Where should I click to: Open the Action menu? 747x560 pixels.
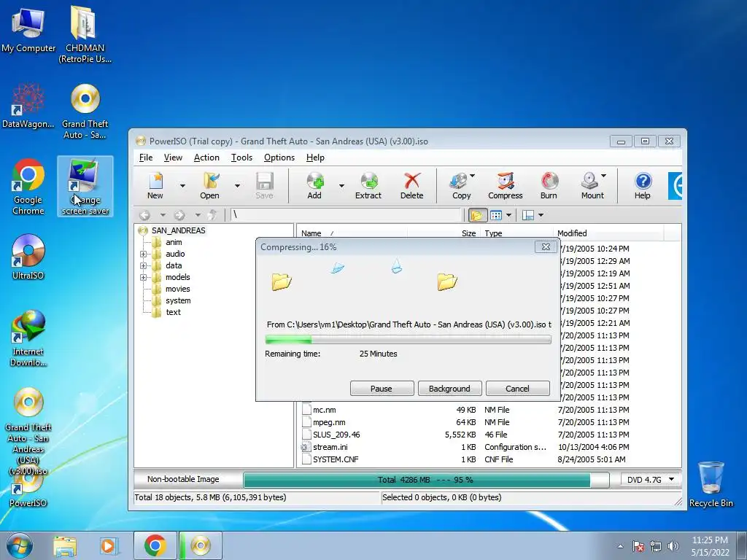[x=206, y=157]
